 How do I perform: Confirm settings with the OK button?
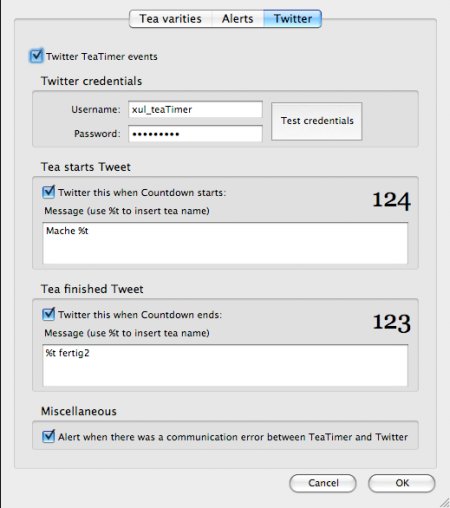[x=402, y=483]
